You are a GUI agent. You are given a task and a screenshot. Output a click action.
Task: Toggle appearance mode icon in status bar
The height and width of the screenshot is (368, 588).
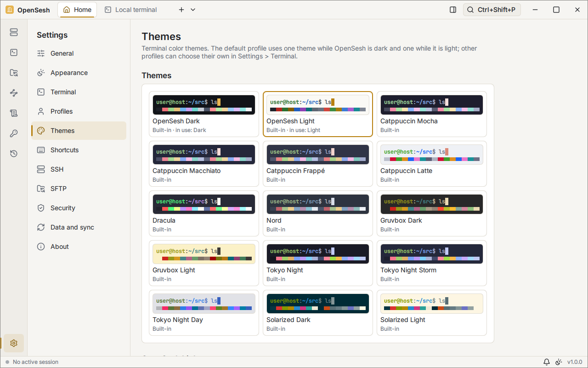click(559, 362)
